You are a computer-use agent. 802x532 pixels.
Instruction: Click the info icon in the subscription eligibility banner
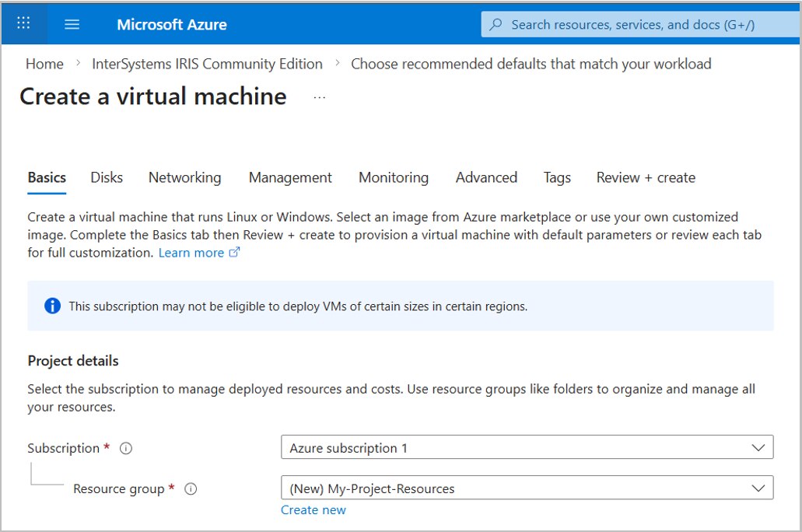click(x=52, y=306)
